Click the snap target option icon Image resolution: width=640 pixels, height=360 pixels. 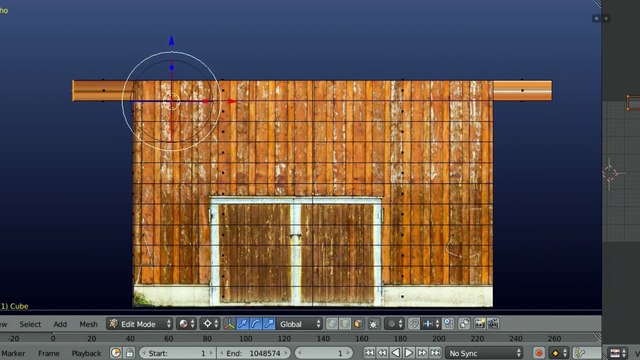pyautogui.click(x=448, y=324)
